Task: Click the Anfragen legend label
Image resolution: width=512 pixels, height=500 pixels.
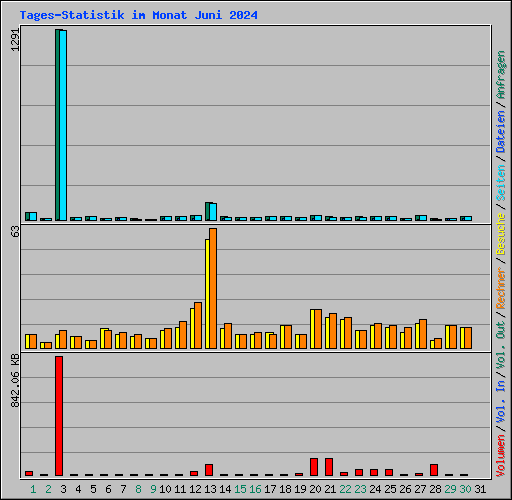Action: coord(501,75)
